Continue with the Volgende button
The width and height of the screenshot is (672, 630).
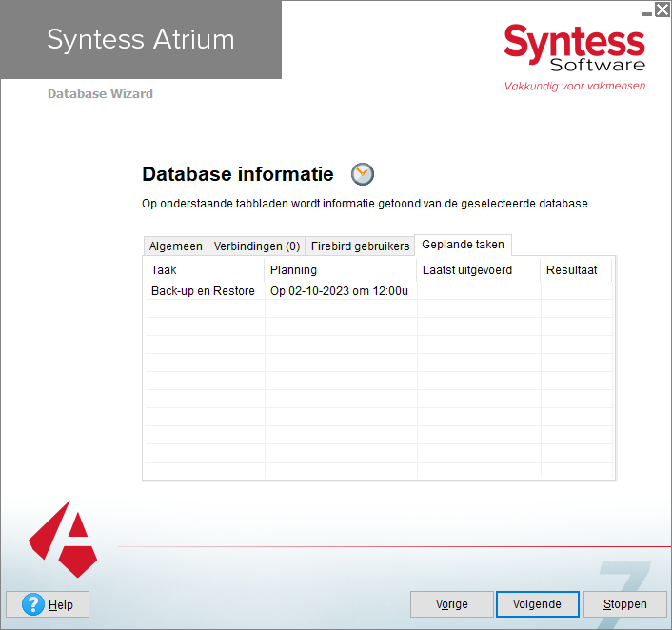click(x=538, y=604)
